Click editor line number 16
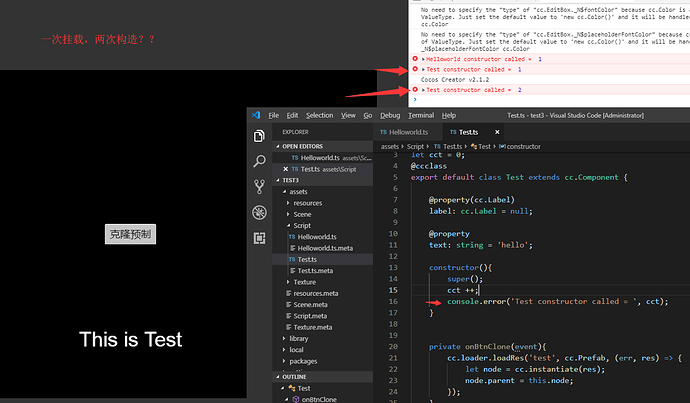This screenshot has height=403, width=690. pos(393,301)
